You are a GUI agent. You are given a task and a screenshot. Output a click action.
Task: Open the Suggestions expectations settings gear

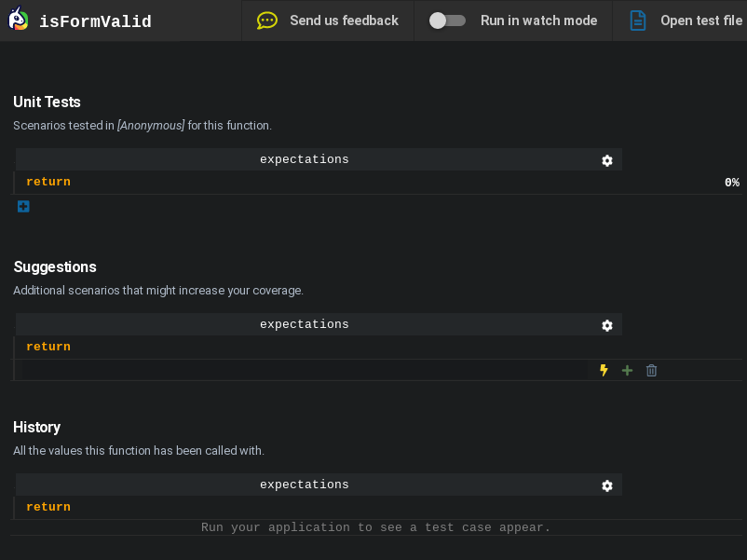607,325
